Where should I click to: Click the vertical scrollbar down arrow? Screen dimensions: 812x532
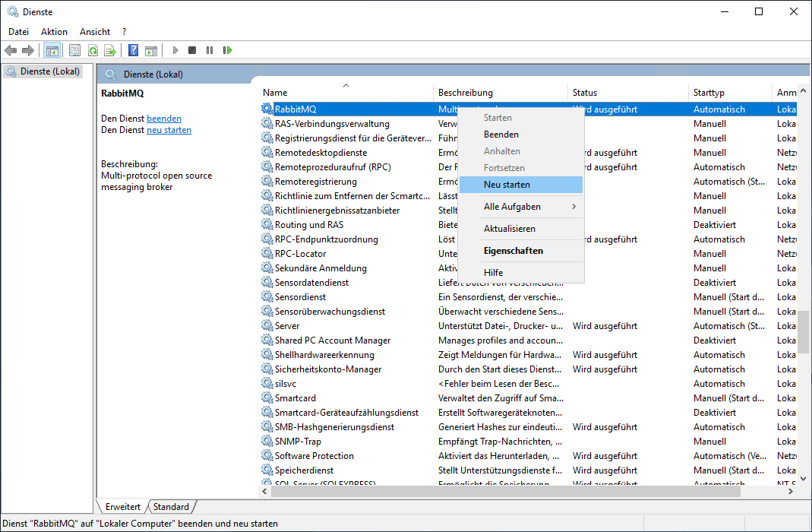(x=803, y=479)
